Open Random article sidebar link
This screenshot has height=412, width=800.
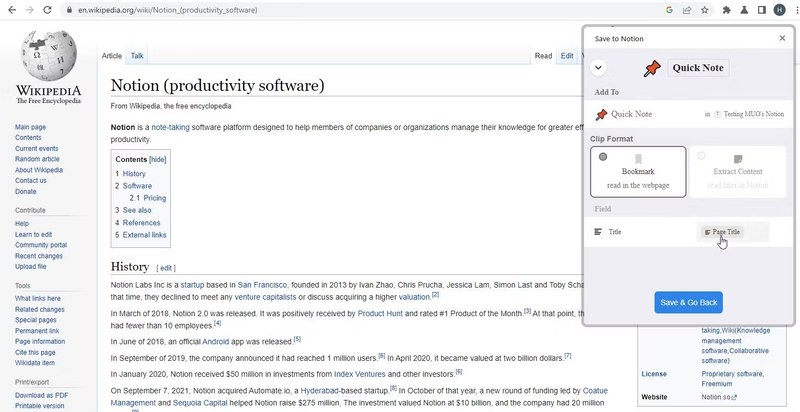(x=35, y=159)
